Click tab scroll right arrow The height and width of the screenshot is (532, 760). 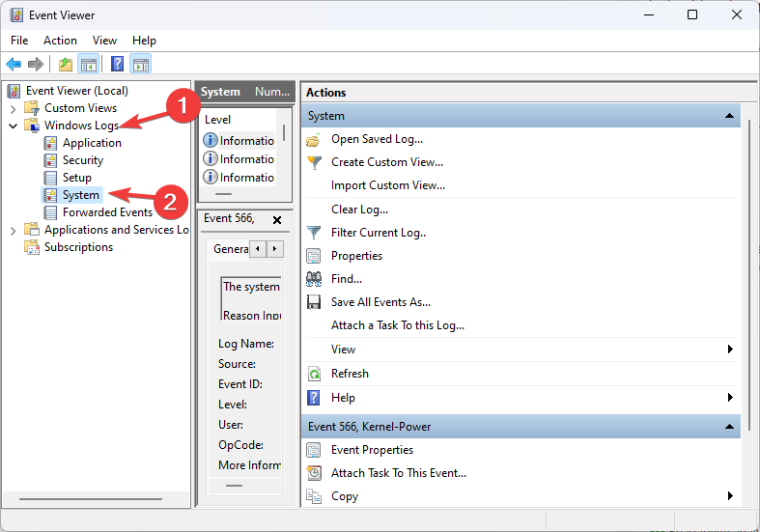[275, 249]
